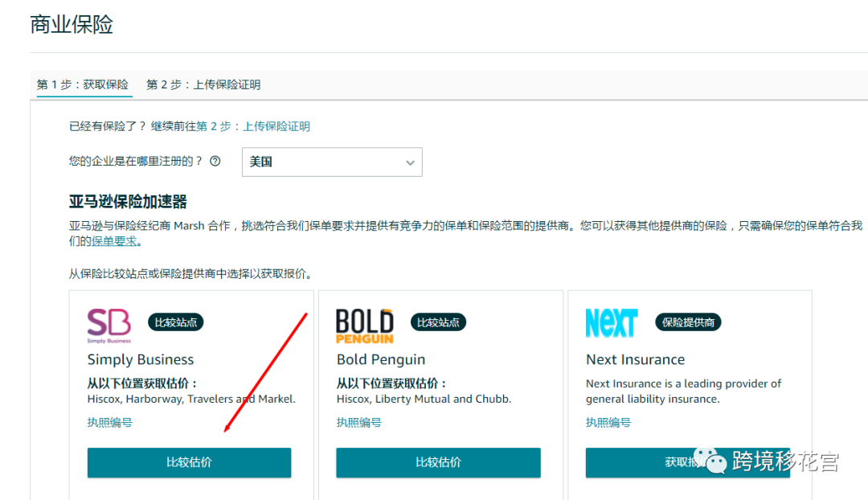Switch to 第 2 步：上传保险证明 tab
The image size is (868, 500).
[x=203, y=84]
